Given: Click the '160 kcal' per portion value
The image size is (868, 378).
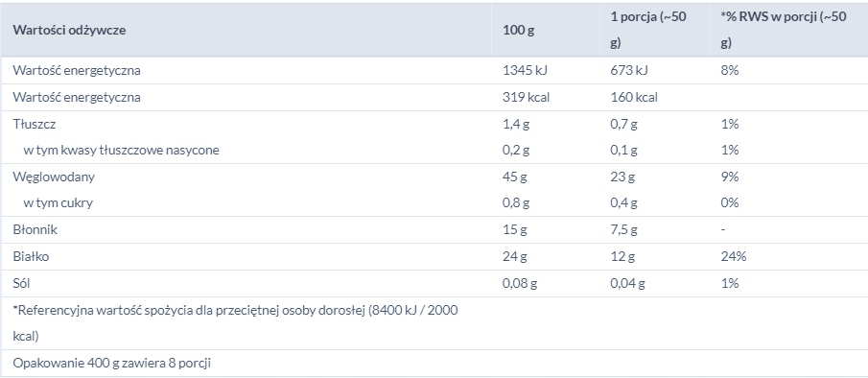Looking at the screenshot, I should (634, 98).
